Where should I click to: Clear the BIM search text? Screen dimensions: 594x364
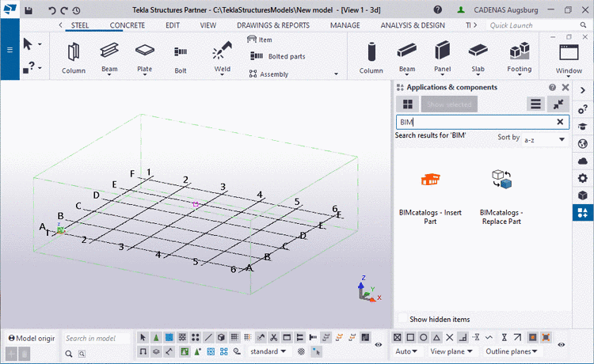[560, 122]
